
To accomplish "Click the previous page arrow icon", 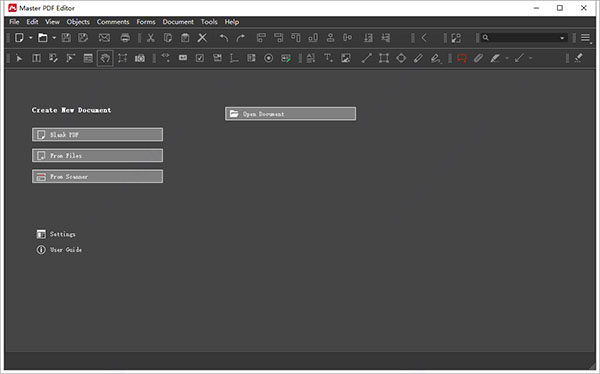I will [424, 38].
